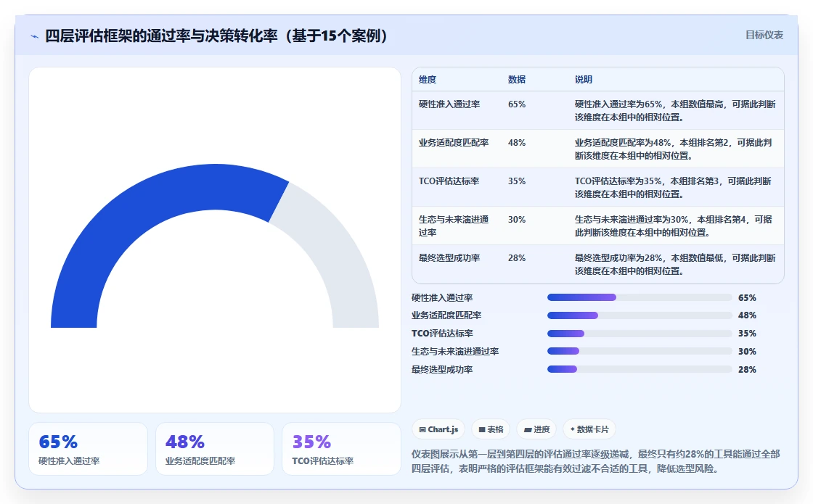
Task: Select the 数据卡片 tag chip
Action: [x=589, y=429]
